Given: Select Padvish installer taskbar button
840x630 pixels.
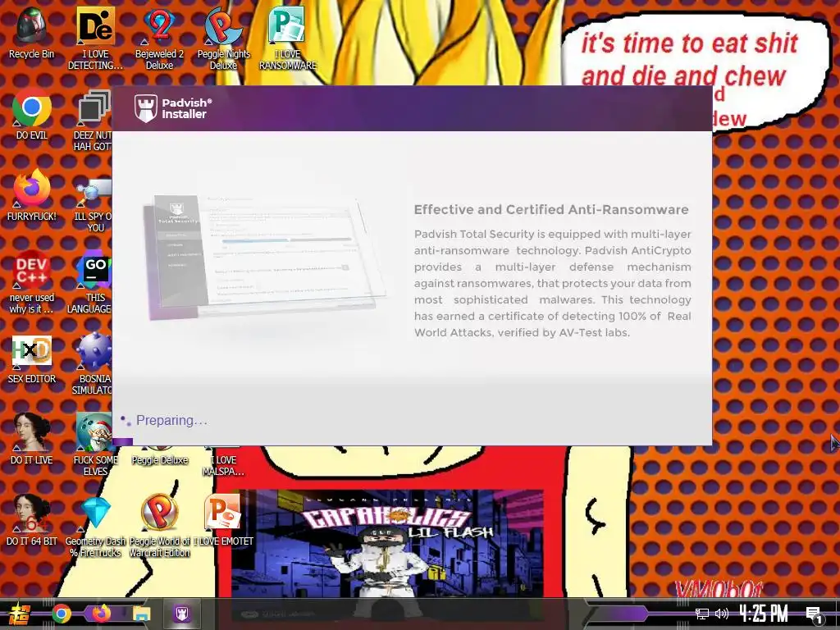Looking at the screenshot, I should (181, 614).
